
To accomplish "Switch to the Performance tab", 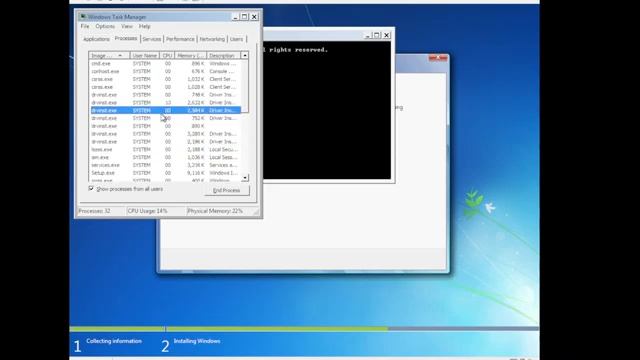I will pyautogui.click(x=180, y=39).
